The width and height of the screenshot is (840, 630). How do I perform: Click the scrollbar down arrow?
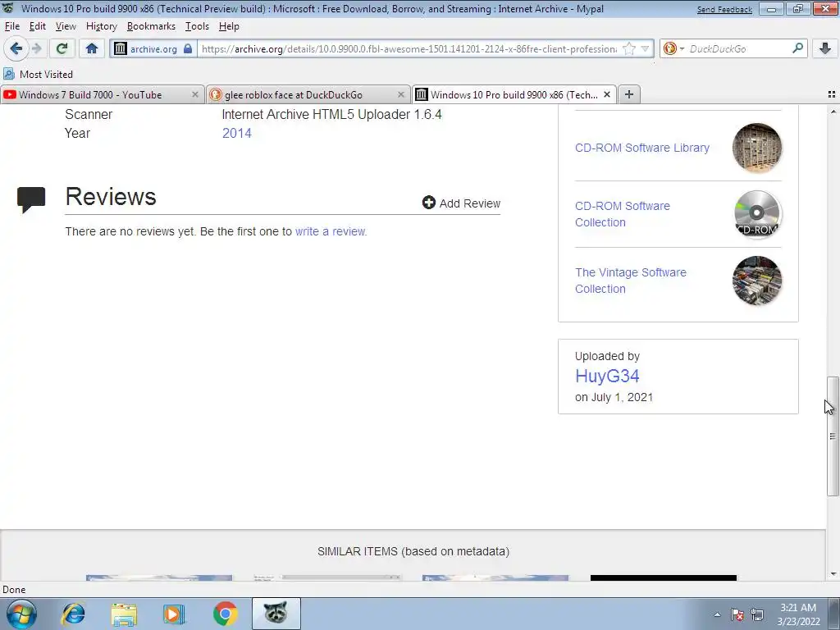tap(833, 574)
